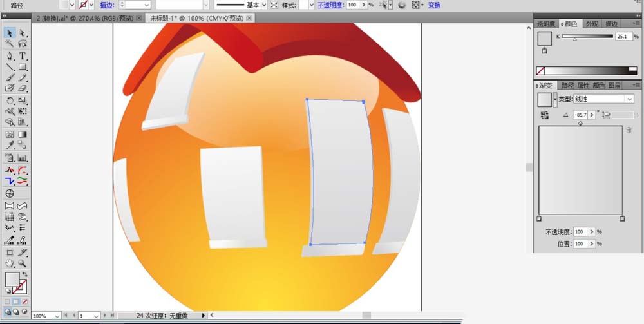Open the gradient swatch preset dropdown arrow
The image size is (644, 324).
click(555, 99)
